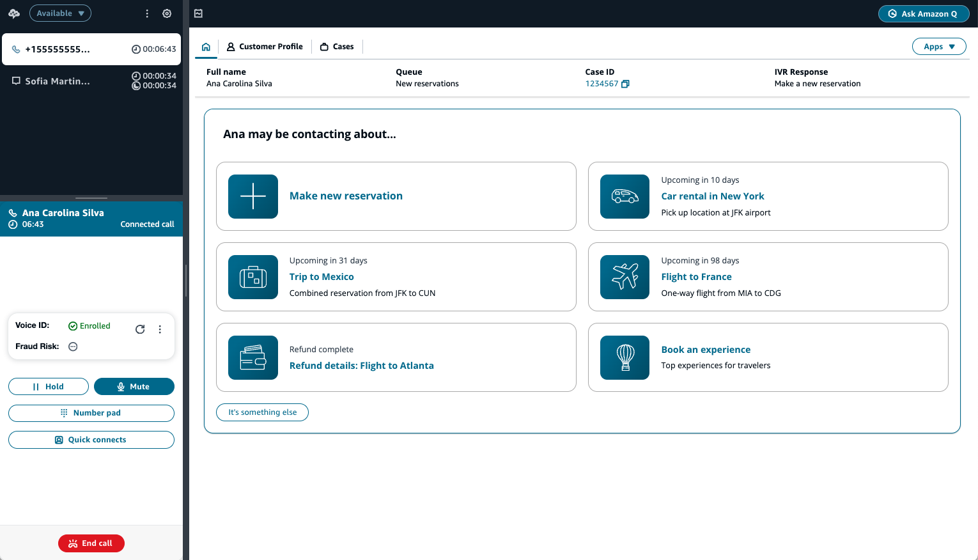978x560 pixels.
Task: Click the Ask Amazon Q button
Action: pos(924,13)
